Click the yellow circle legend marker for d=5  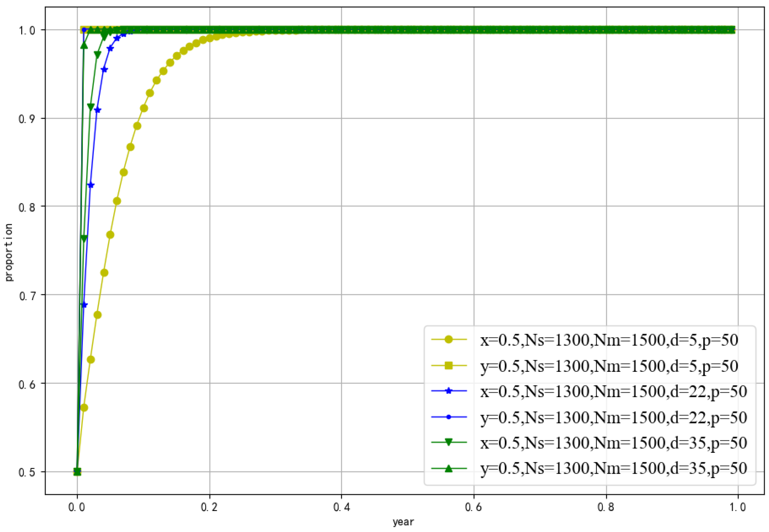click(448, 340)
